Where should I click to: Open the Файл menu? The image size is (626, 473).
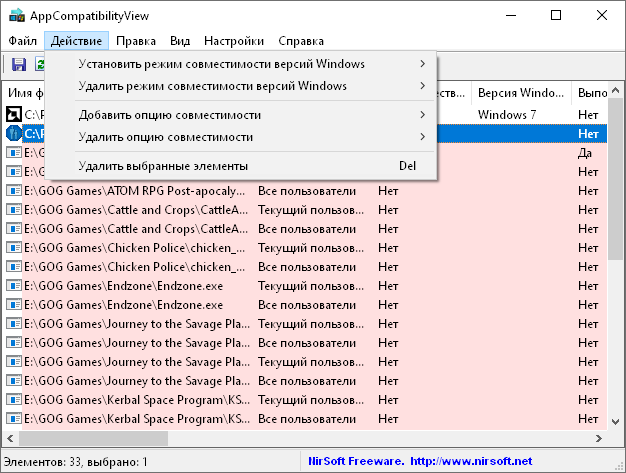[23, 41]
